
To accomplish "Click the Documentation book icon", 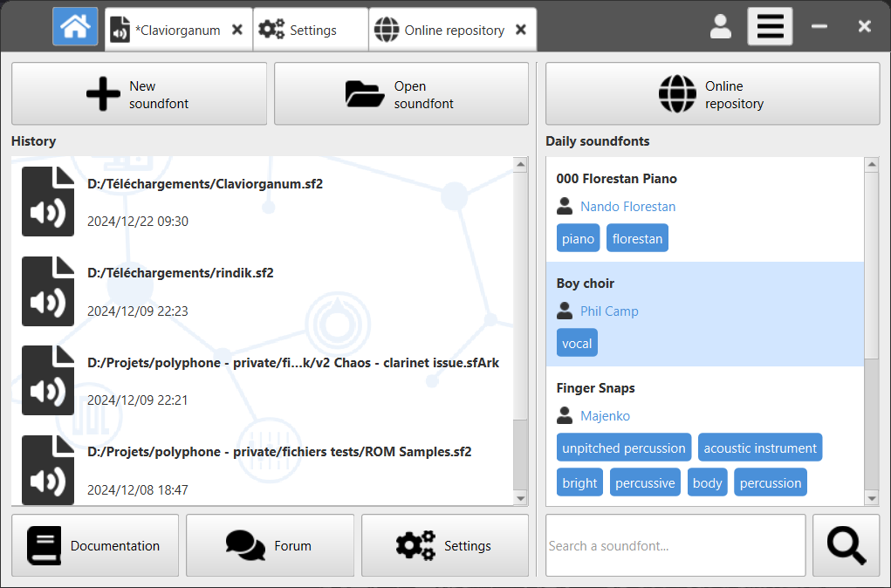I will (44, 545).
